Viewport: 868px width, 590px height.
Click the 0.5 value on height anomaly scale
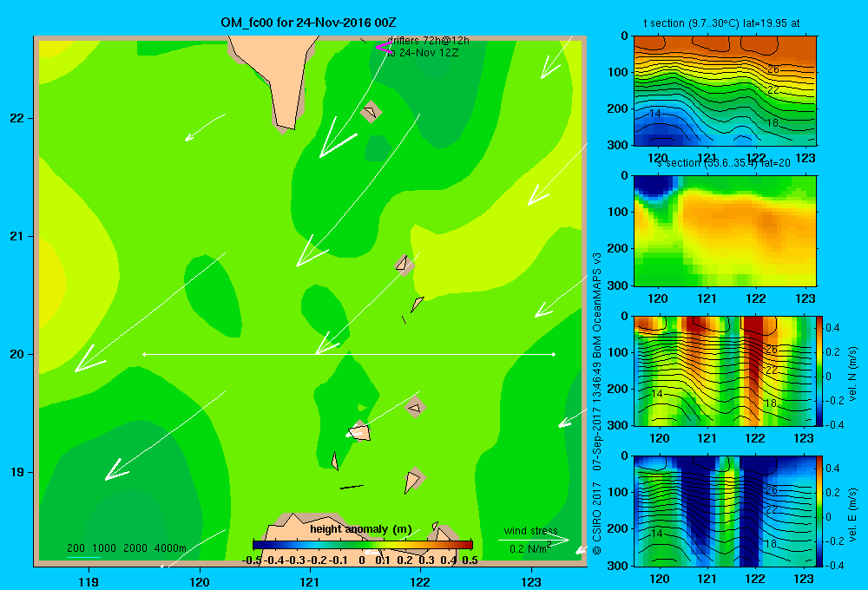pyautogui.click(x=470, y=560)
